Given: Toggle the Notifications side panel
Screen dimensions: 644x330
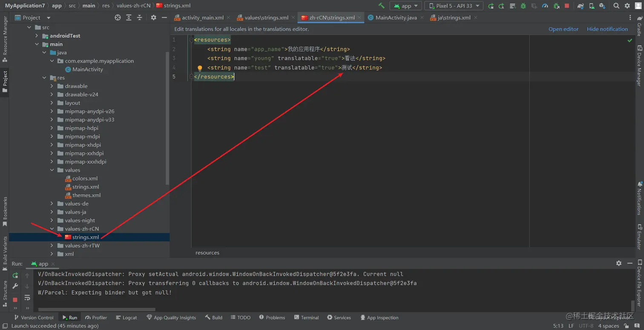Looking at the screenshot, I should (639, 198).
